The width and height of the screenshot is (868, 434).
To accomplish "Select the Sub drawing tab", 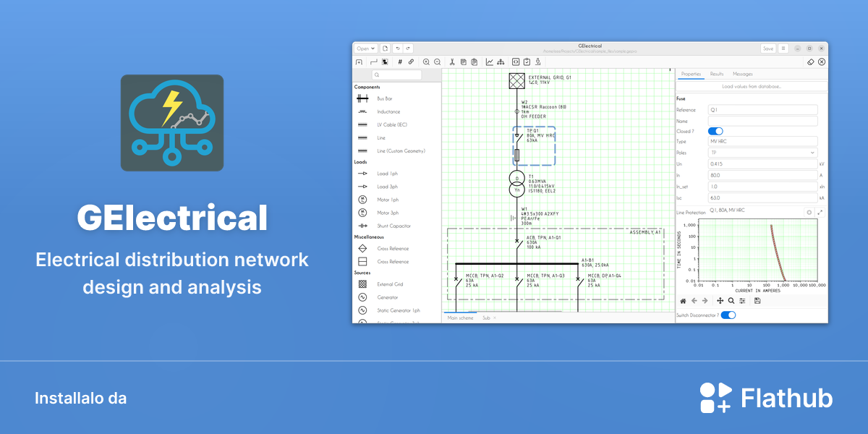I will click(486, 318).
